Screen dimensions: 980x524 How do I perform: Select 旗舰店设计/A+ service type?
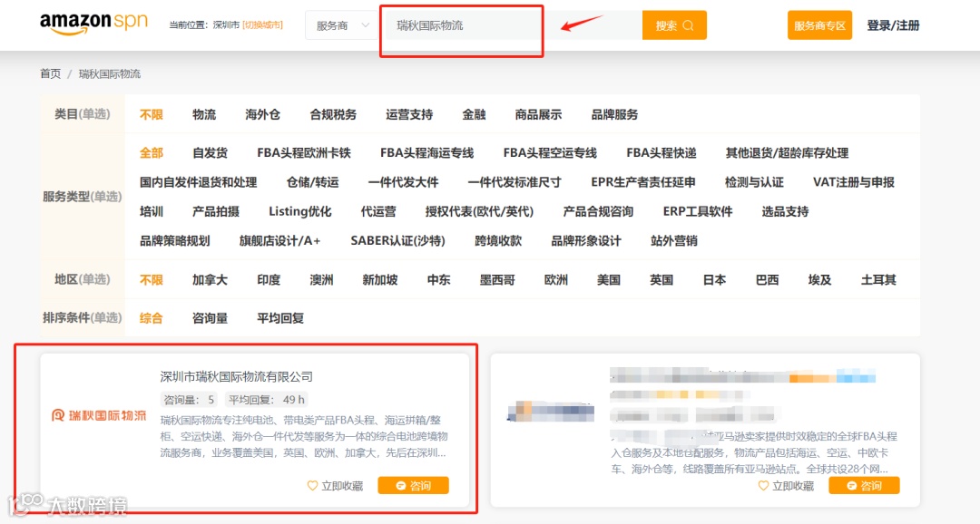click(280, 240)
